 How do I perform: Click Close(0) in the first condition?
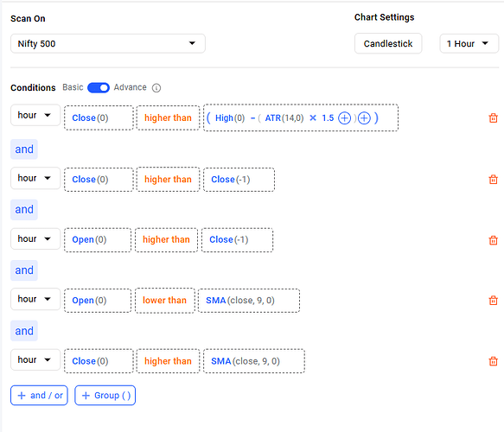pyautogui.click(x=99, y=118)
